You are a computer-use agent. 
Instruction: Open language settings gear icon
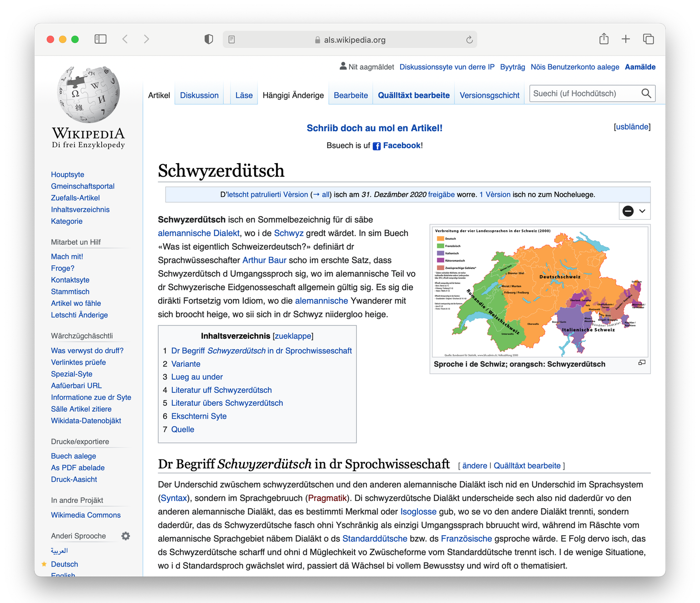126,536
